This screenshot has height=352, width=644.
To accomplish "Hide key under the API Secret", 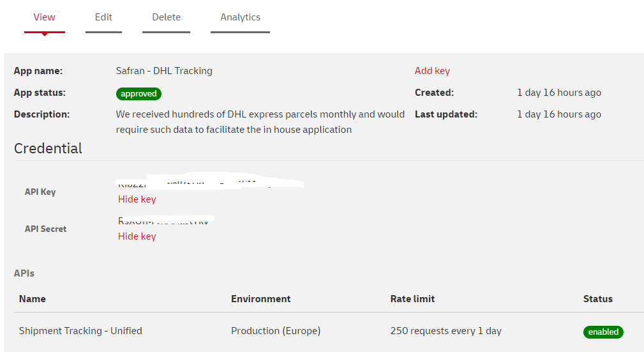I will click(x=137, y=236).
